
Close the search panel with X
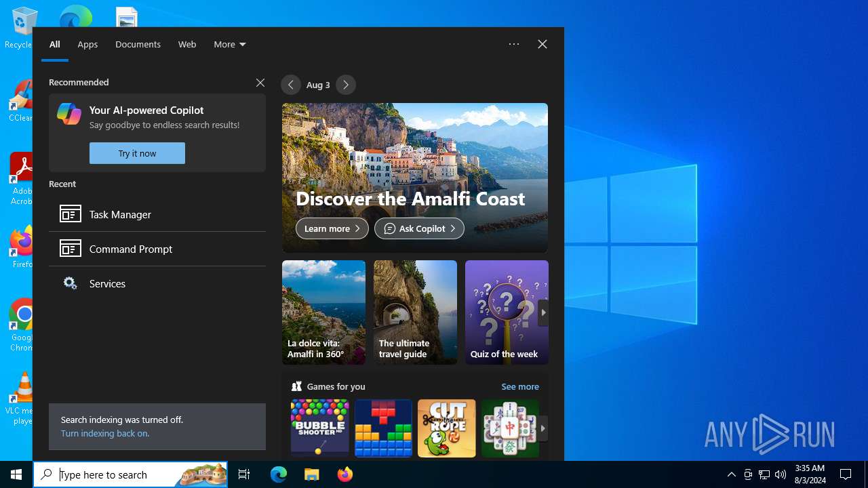tap(542, 44)
